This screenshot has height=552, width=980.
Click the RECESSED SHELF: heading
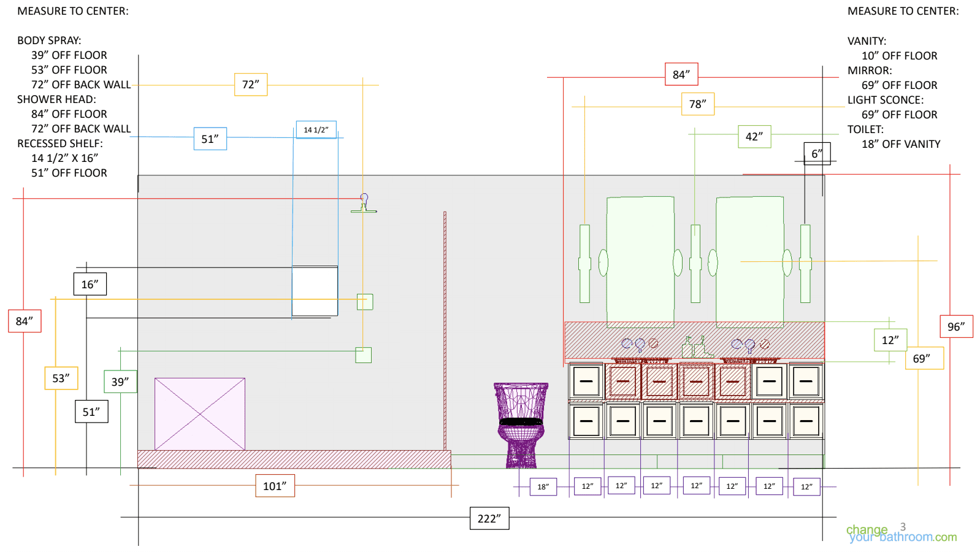click(x=60, y=144)
